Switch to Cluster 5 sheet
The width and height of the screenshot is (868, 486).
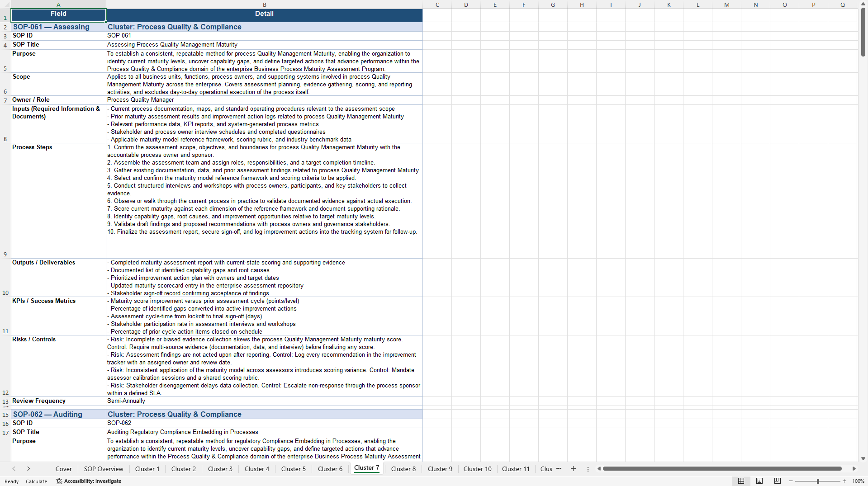click(294, 469)
